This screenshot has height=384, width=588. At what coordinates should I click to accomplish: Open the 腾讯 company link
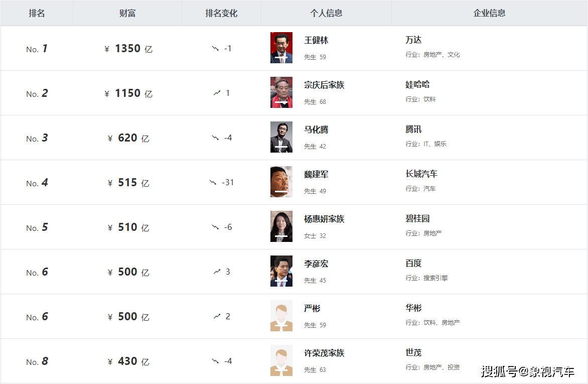[x=413, y=130]
